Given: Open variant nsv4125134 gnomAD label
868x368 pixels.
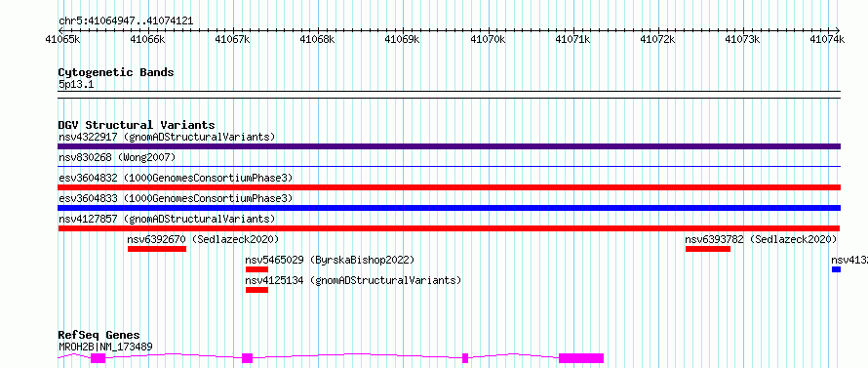Looking at the screenshot, I should pyautogui.click(x=353, y=280).
